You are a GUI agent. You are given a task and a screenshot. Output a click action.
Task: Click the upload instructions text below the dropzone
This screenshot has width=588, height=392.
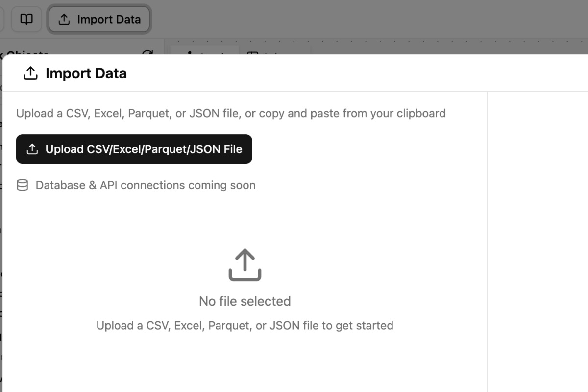(x=245, y=325)
